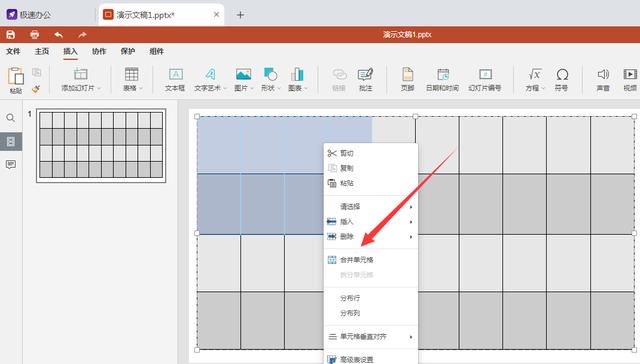Click the Undo arrow icon
640x364 pixels.
click(59, 35)
